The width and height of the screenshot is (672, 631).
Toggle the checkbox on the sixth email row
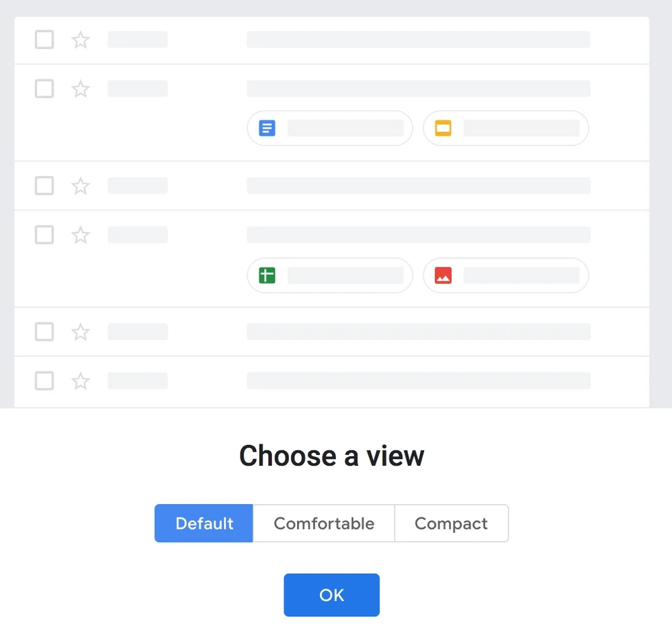coord(44,381)
